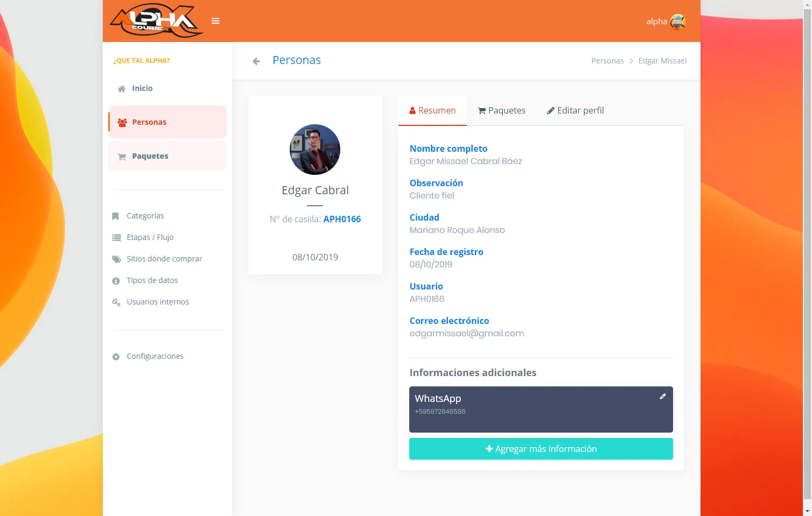Click the WhatsApp information card
The width and height of the screenshot is (812, 516).
pos(541,409)
